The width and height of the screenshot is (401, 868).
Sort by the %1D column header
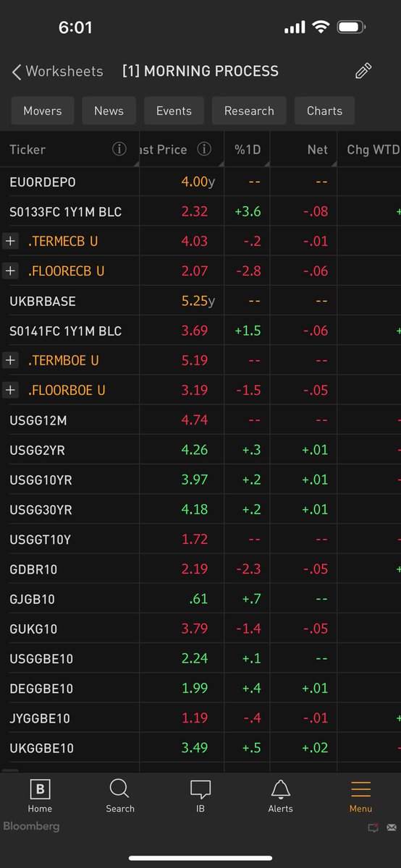248,149
